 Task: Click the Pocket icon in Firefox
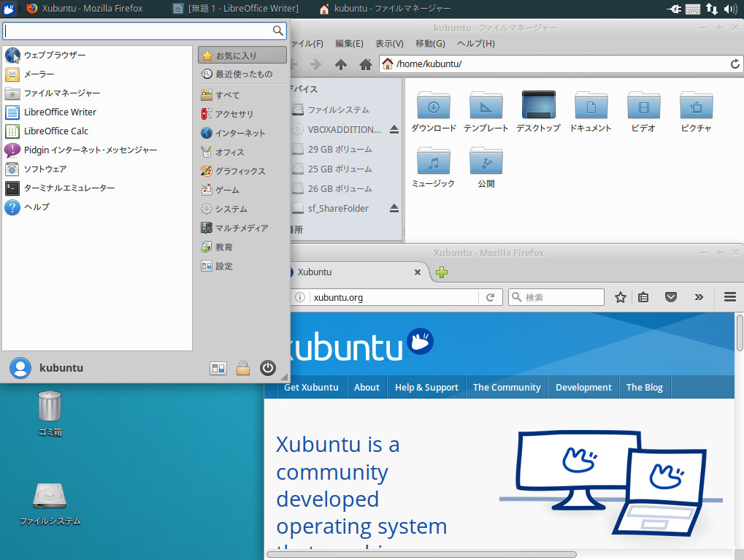pyautogui.click(x=670, y=298)
